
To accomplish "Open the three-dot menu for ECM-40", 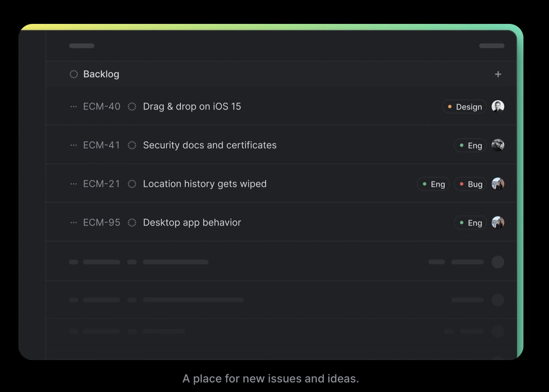I will [73, 106].
